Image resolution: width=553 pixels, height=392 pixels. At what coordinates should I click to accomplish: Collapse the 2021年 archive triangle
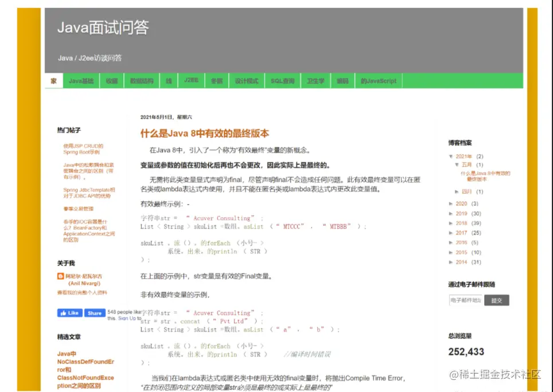[x=451, y=156]
